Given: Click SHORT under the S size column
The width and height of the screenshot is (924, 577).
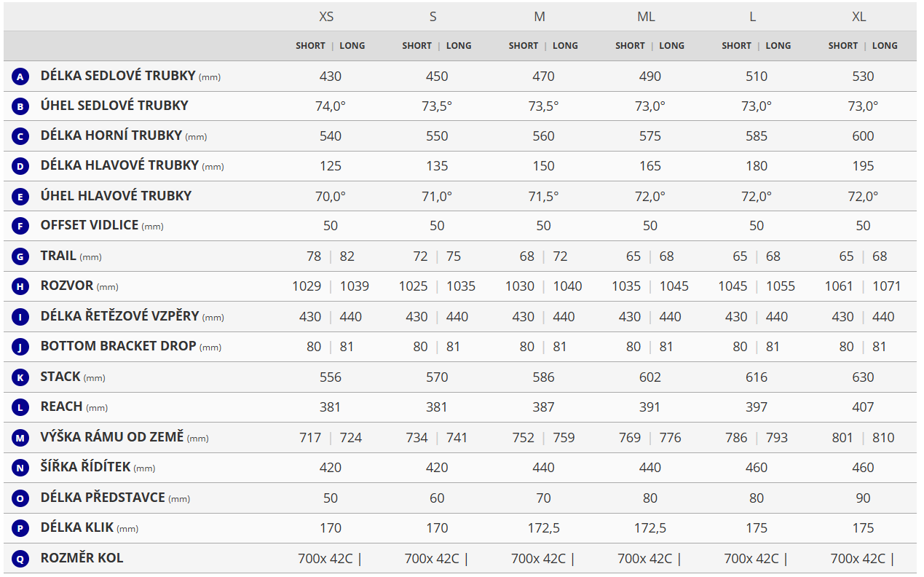Looking at the screenshot, I should 416,45.
